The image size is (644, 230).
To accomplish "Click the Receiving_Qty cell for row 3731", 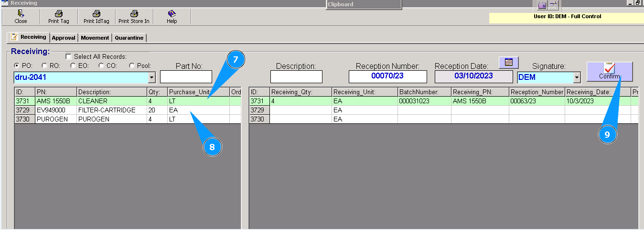I will 301,101.
